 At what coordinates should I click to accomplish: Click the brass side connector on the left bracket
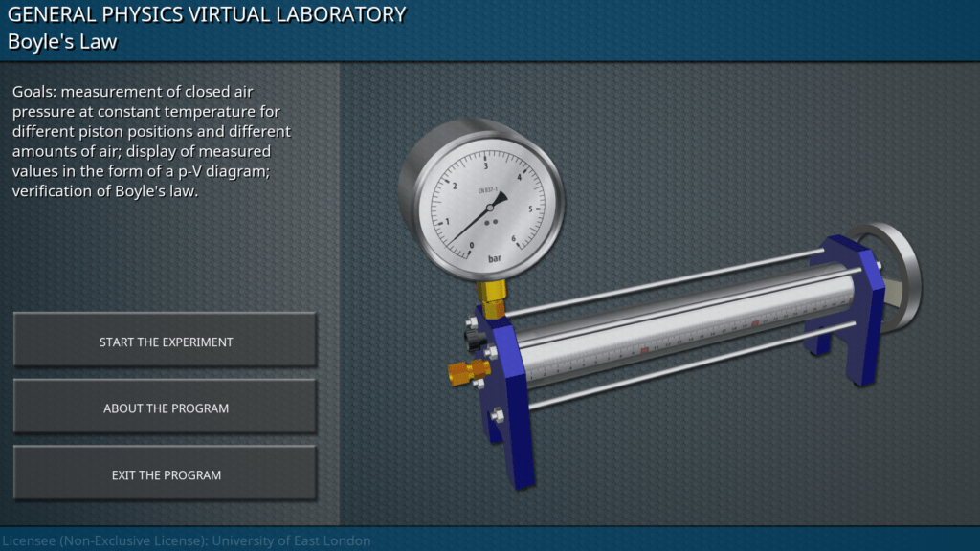click(467, 371)
